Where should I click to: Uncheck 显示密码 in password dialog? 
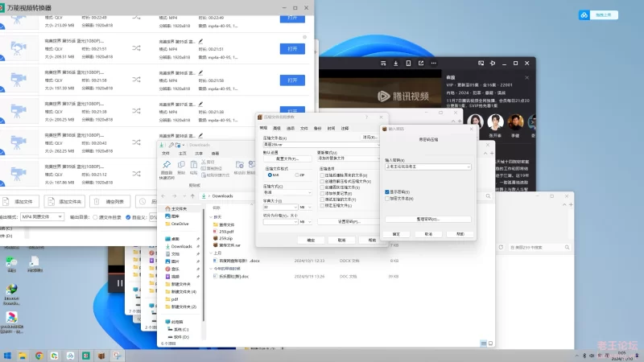tap(387, 191)
